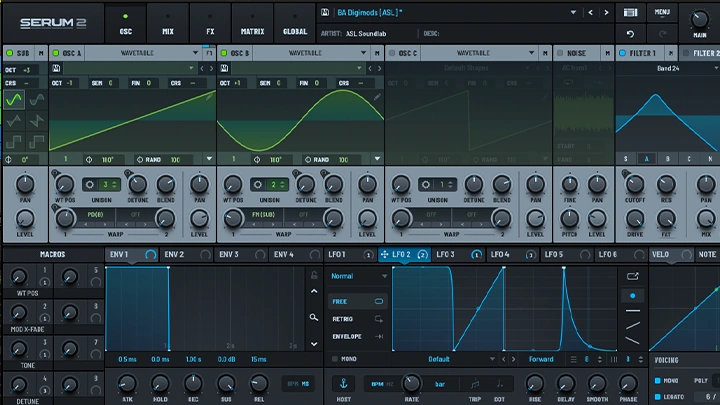Select the sawtooth sub waveform icon
This screenshot has width=720, height=405.
(x=36, y=121)
